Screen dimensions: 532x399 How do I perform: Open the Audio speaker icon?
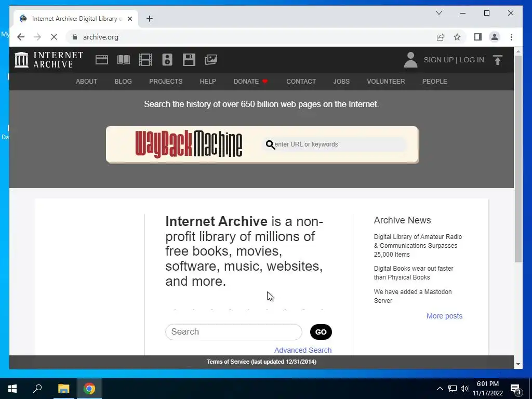167,60
